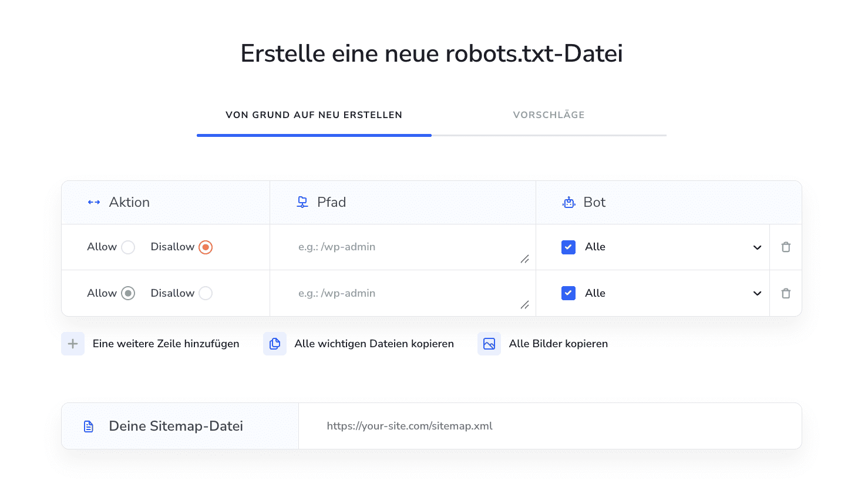Click 'Eine weitere Zeile hinzufügen'
This screenshot has height=490, width=868.
pos(166,343)
